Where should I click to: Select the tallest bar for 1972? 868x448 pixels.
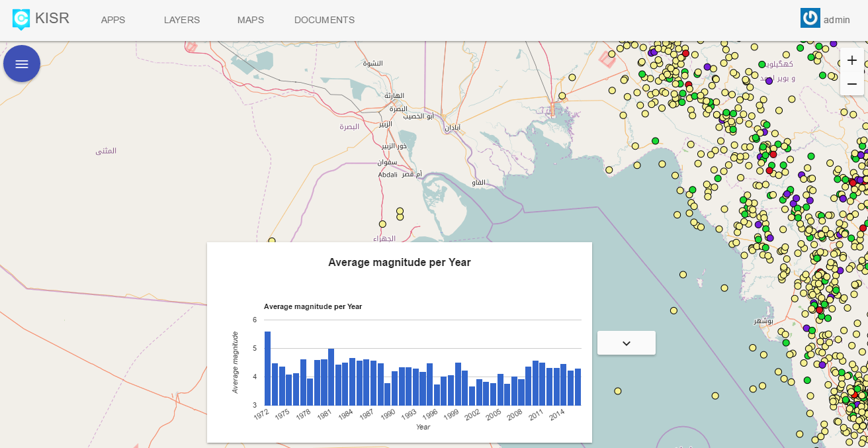coord(268,369)
